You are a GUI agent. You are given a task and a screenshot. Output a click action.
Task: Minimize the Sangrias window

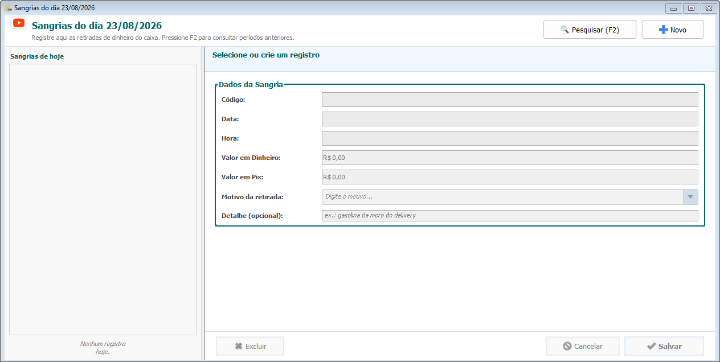[674, 8]
